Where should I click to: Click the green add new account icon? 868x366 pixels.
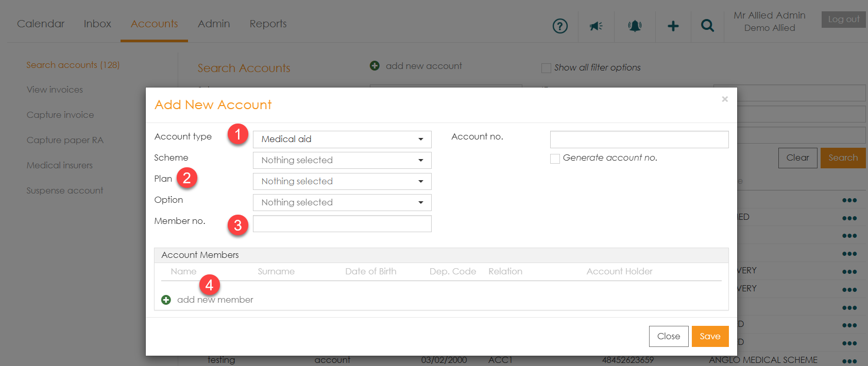tap(375, 66)
